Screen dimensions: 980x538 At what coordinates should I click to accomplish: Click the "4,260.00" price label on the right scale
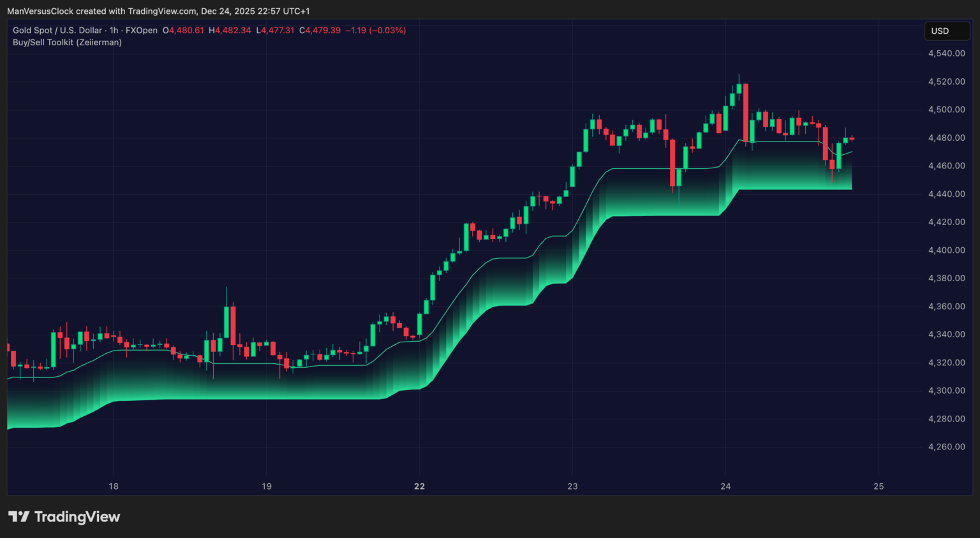946,447
